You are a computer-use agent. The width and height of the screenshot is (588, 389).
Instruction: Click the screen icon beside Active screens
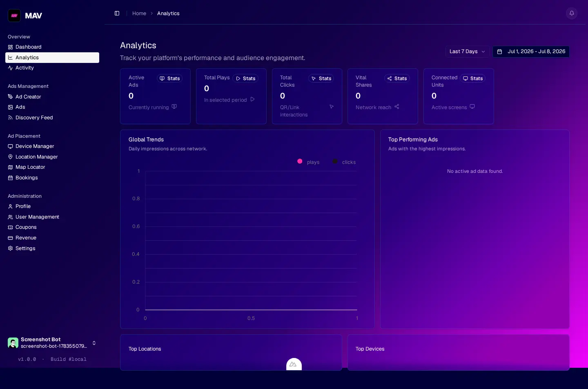tap(472, 107)
